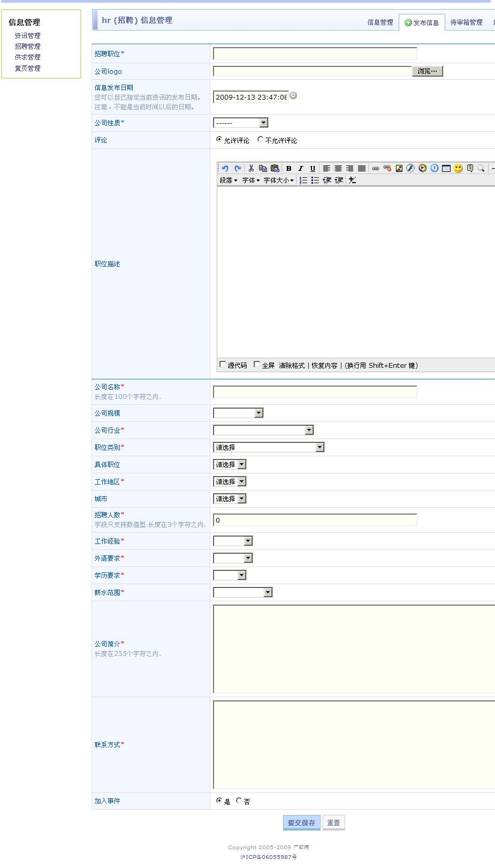Check the 源代码 checkbox

[x=223, y=365]
